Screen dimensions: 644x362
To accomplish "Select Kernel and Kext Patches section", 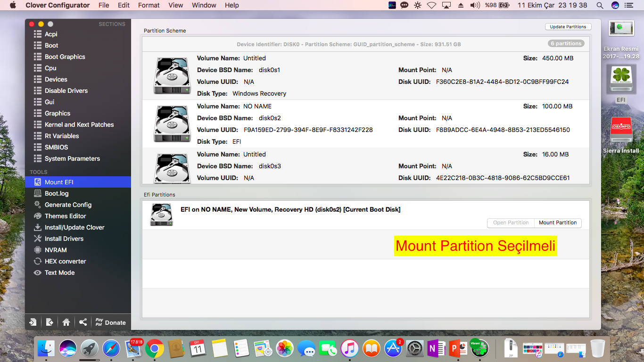I will 79,124.
